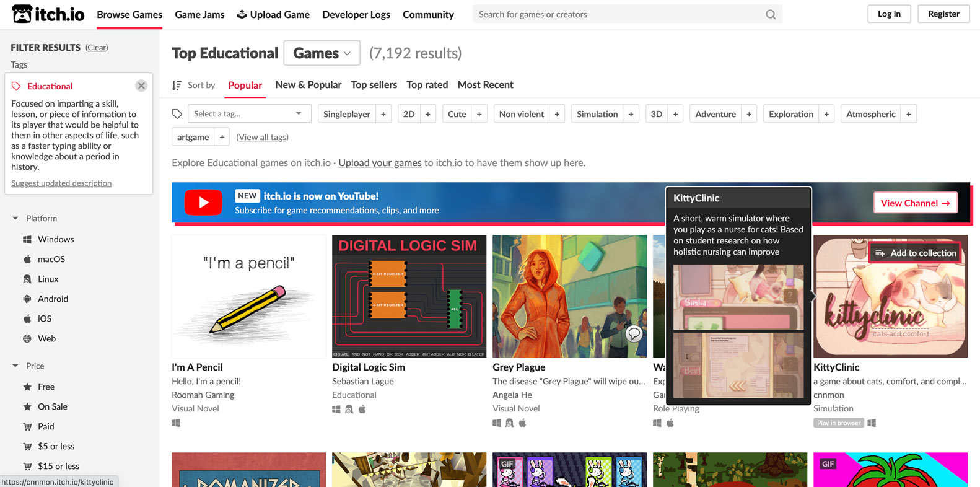Click the Log in button
This screenshot has height=487, width=980.
tap(889, 14)
